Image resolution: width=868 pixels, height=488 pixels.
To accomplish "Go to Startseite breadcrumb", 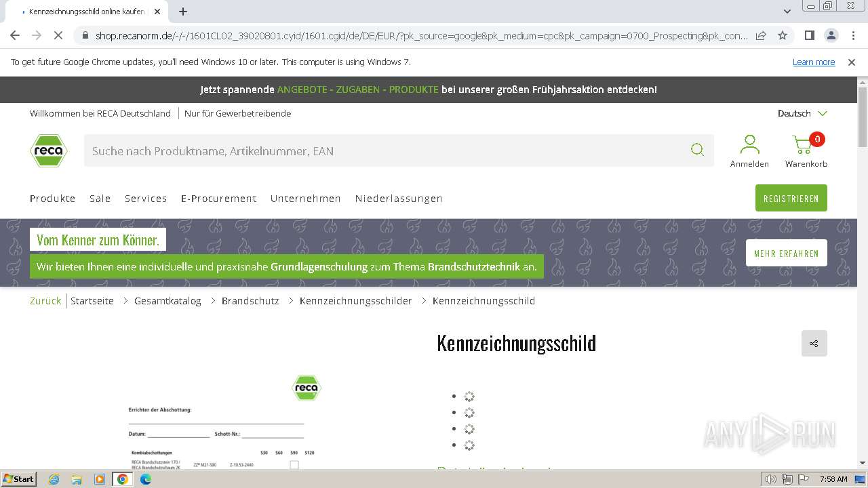I will coord(92,301).
